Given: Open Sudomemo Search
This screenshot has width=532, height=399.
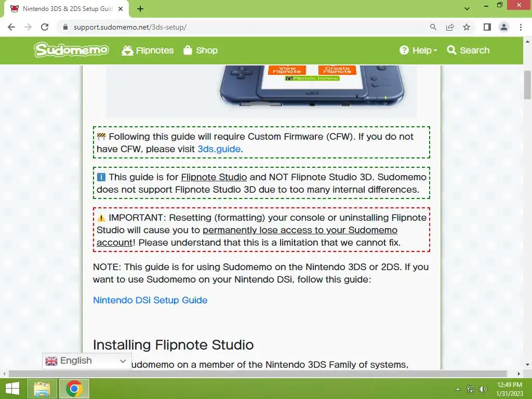Looking at the screenshot, I should tap(468, 50).
